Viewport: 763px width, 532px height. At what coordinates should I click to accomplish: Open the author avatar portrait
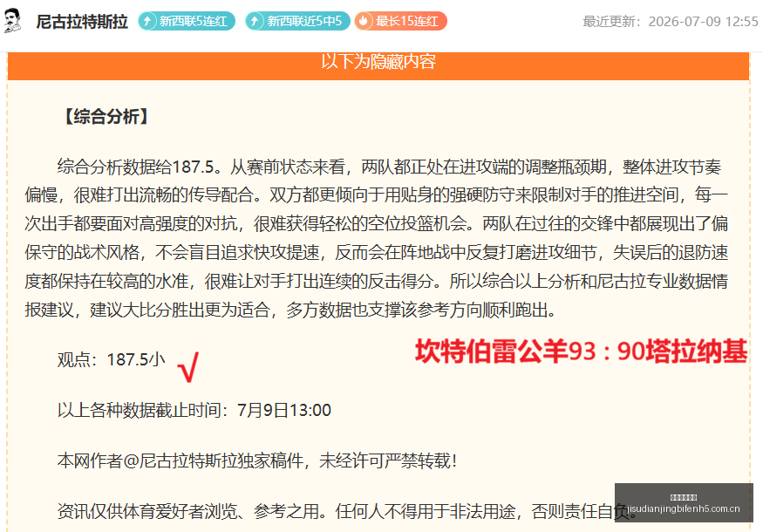12,21
